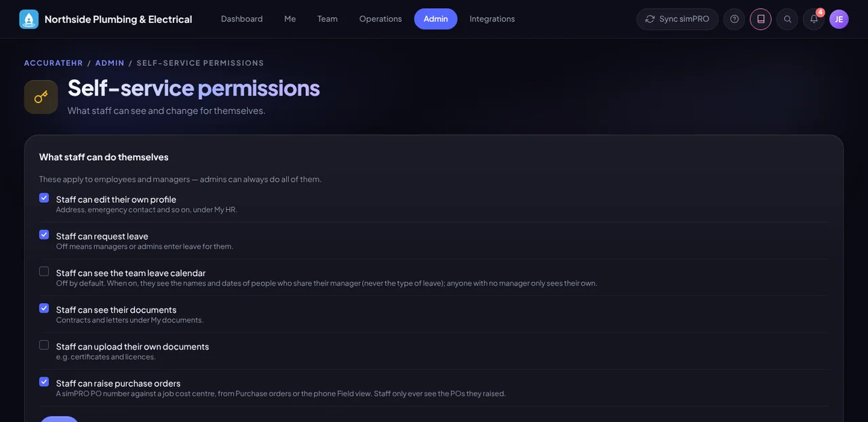Follow the ACCURATEHR breadcrumb link
Screen dimensions: 868x422
(54, 63)
